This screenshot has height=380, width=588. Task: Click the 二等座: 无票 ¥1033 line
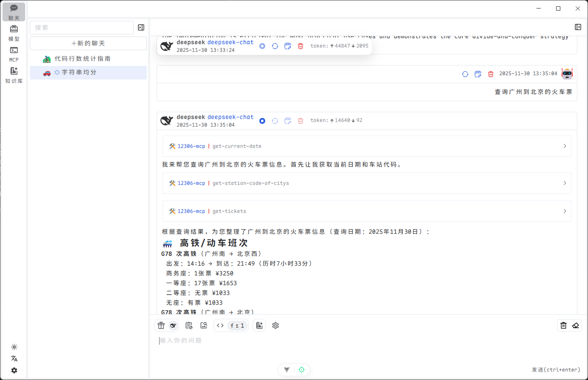point(198,293)
